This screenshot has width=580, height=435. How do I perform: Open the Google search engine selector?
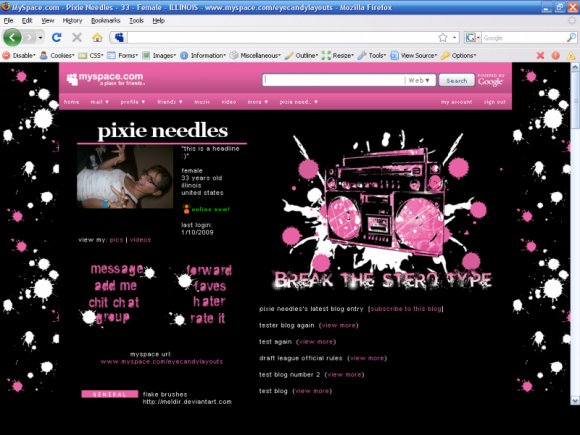tap(472, 37)
